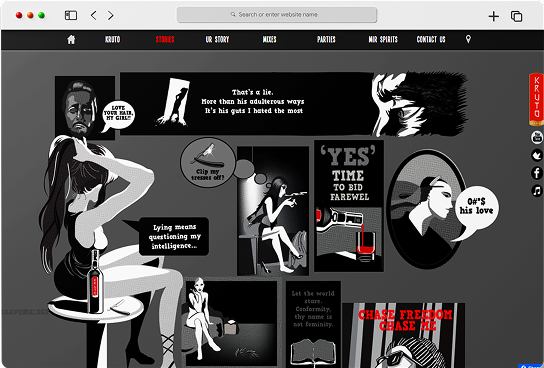Open the UR STORY page
This screenshot has height=368, width=544.
click(217, 39)
